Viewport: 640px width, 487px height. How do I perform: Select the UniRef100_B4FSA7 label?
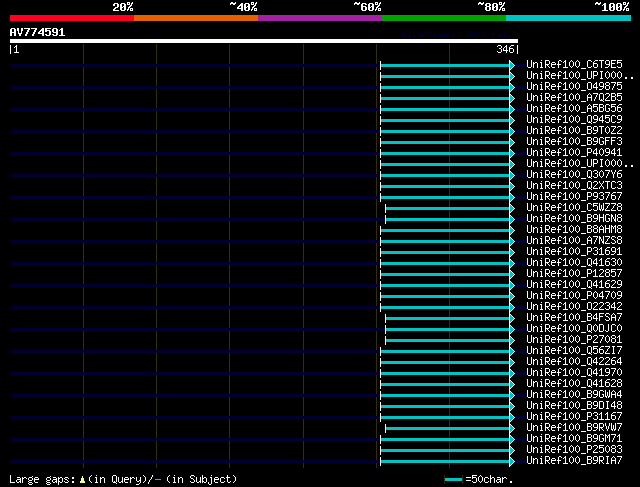point(574,318)
